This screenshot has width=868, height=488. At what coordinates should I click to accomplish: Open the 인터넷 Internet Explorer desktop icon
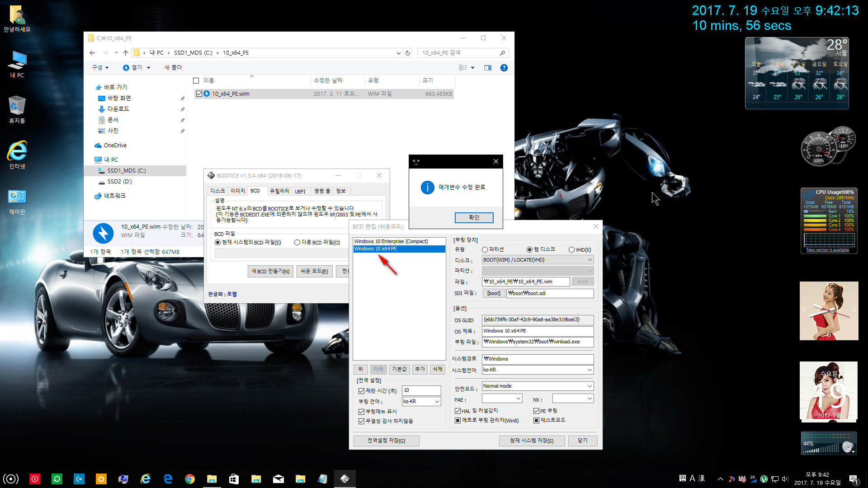pyautogui.click(x=17, y=155)
